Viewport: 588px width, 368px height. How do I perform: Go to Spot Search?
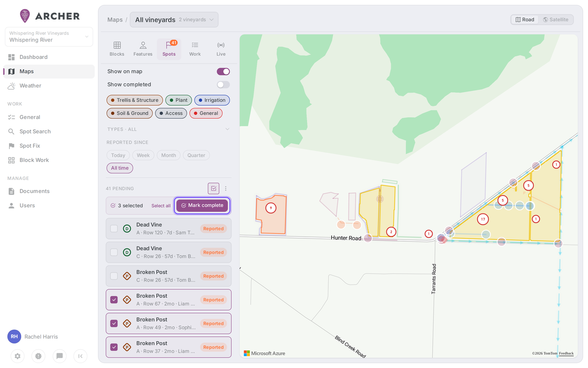click(x=49, y=132)
